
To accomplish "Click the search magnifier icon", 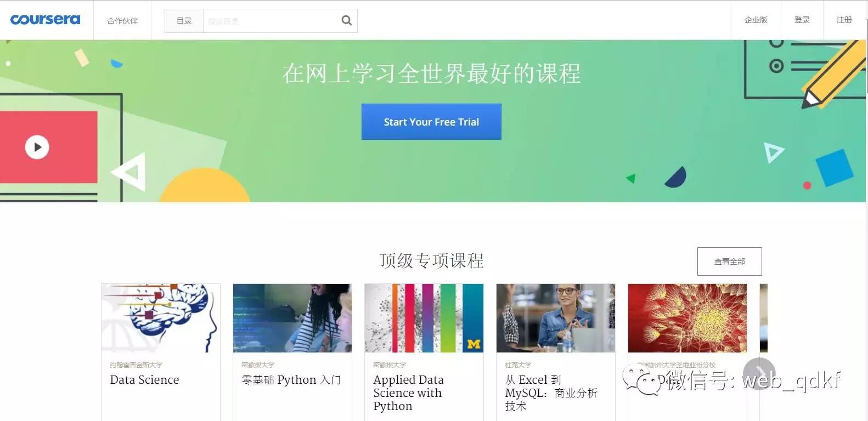I will coord(346,21).
